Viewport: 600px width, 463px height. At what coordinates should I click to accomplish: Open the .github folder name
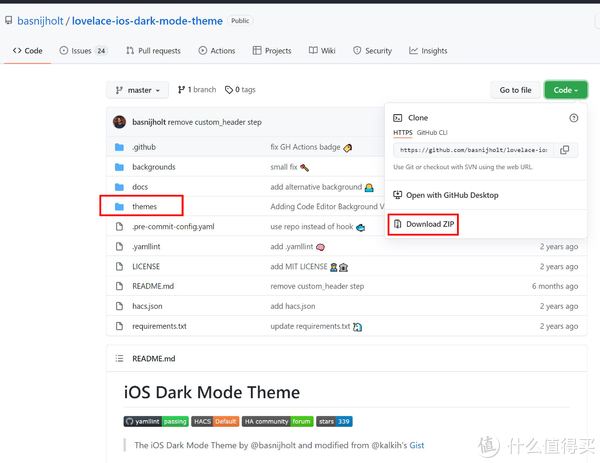pos(144,147)
